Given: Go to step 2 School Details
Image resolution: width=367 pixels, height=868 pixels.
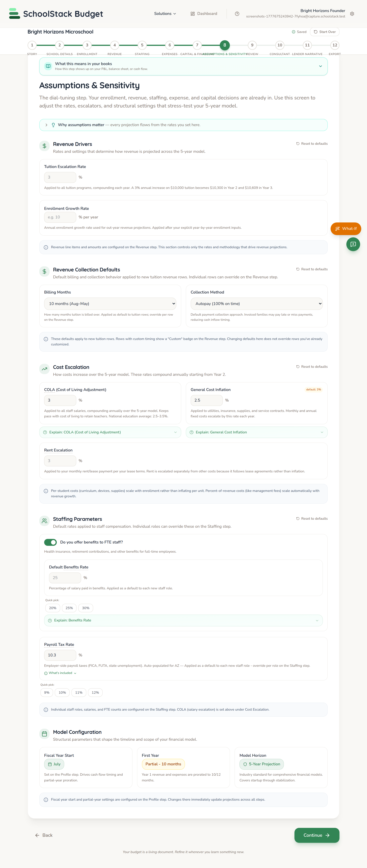Looking at the screenshot, I should (60, 45).
